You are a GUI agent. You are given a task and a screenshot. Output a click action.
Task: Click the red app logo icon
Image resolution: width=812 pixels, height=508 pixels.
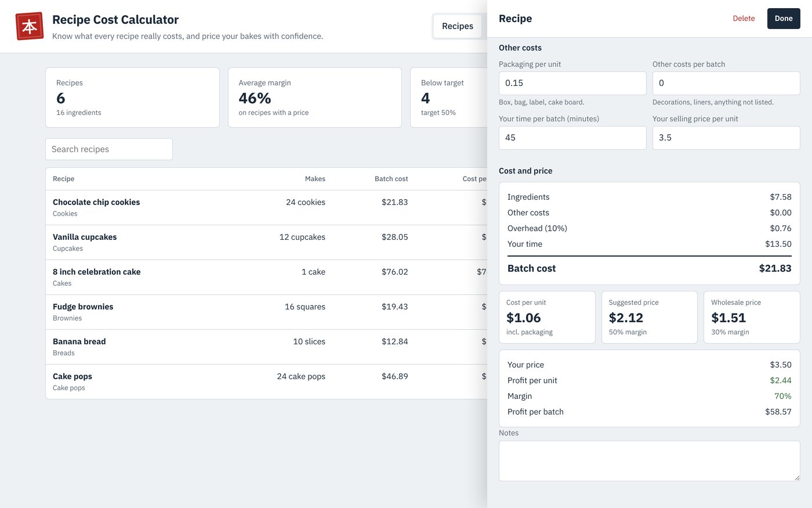[30, 26]
